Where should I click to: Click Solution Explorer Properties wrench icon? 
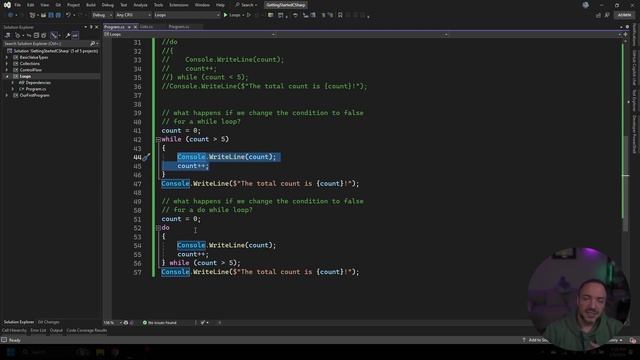pyautogui.click(x=68, y=36)
